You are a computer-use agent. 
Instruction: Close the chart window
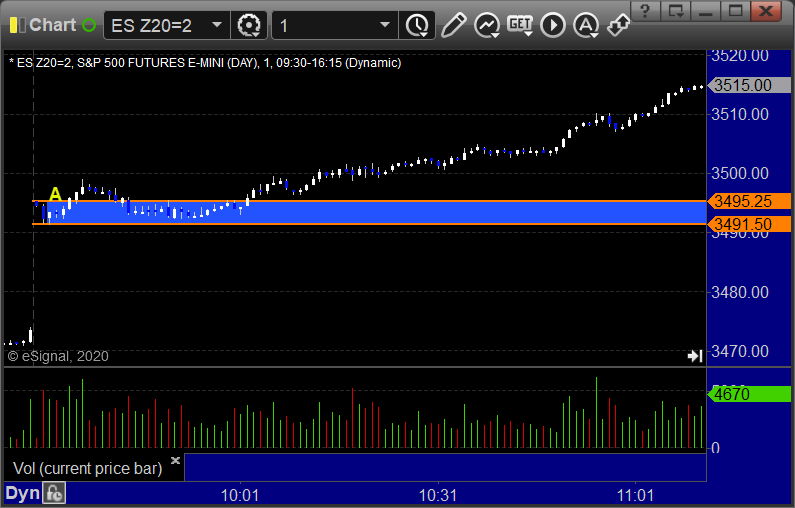(x=766, y=11)
